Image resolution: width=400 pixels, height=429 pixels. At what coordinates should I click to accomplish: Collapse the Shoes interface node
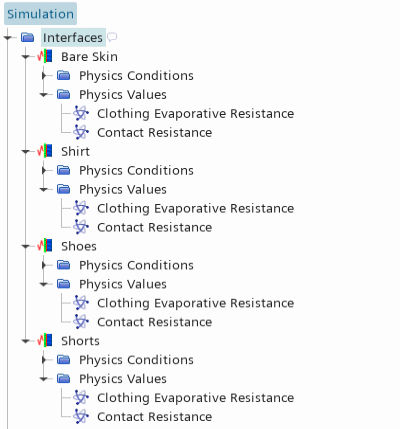[x=26, y=246]
